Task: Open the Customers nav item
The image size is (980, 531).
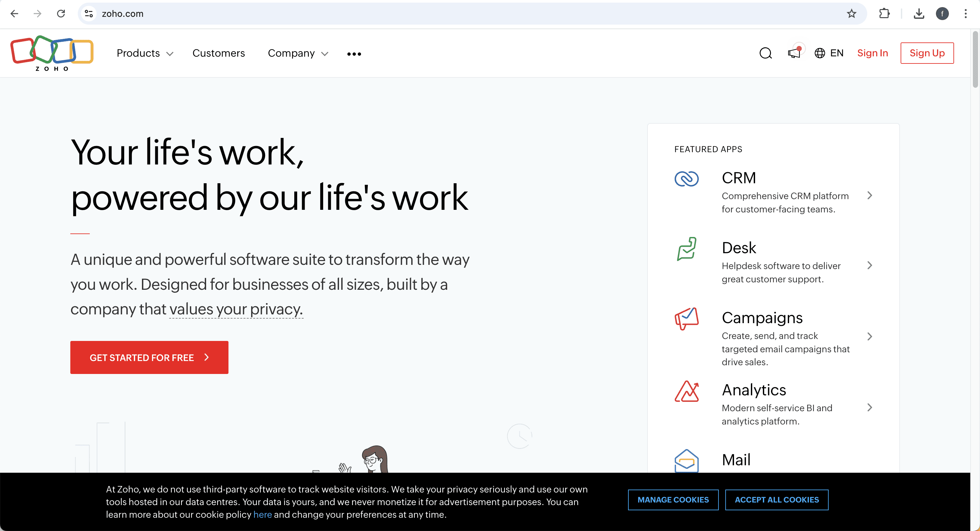Action: coord(219,53)
